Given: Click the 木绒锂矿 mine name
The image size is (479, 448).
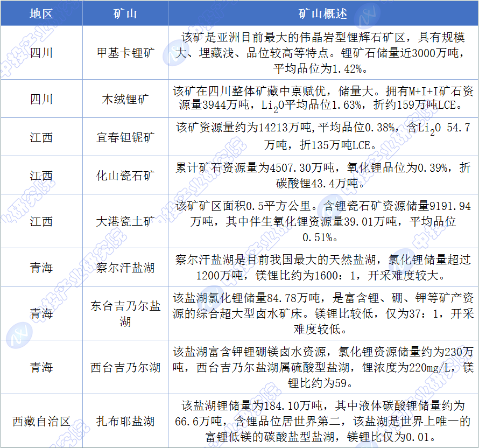Looking at the screenshot, I should tap(125, 99).
